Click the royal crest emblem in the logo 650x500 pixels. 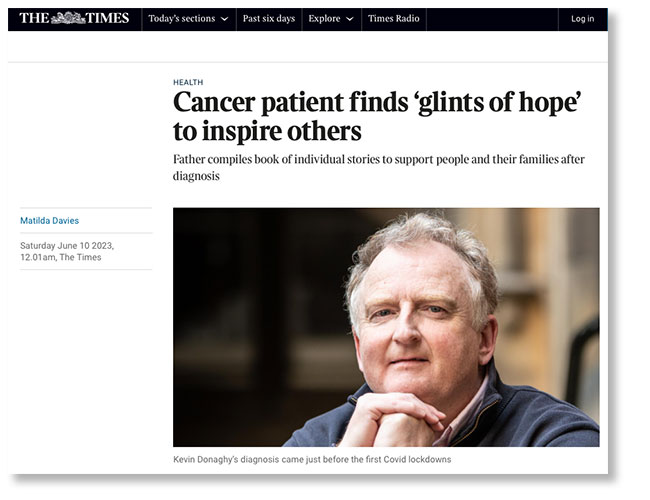click(x=68, y=18)
